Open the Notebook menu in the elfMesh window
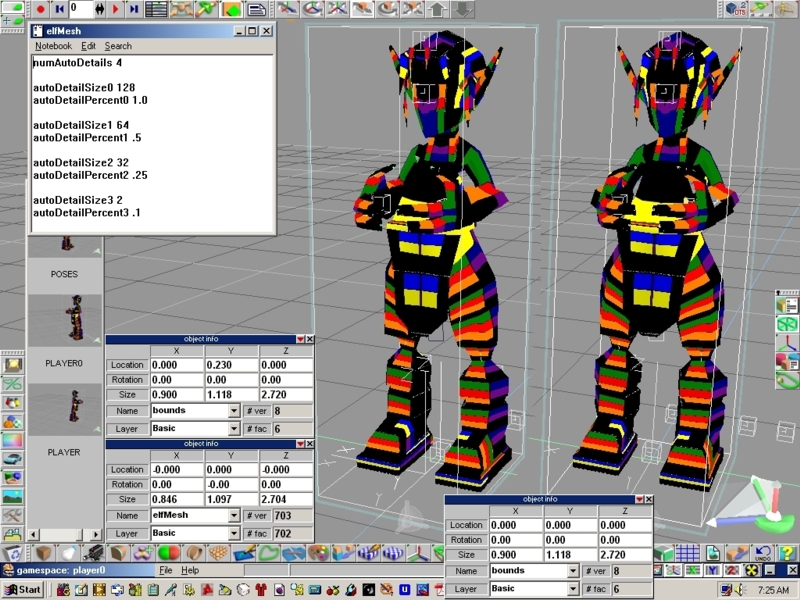Image resolution: width=800 pixels, height=600 pixels. click(54, 46)
